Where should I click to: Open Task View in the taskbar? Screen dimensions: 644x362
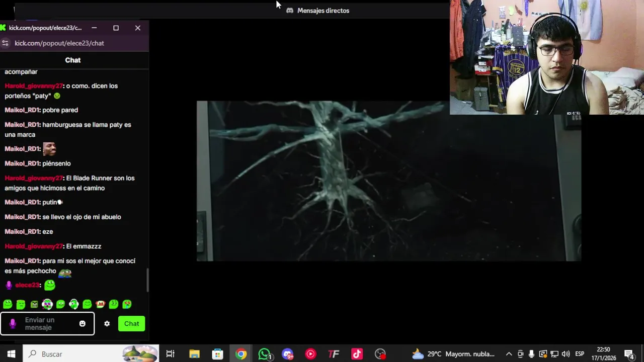[x=170, y=354]
